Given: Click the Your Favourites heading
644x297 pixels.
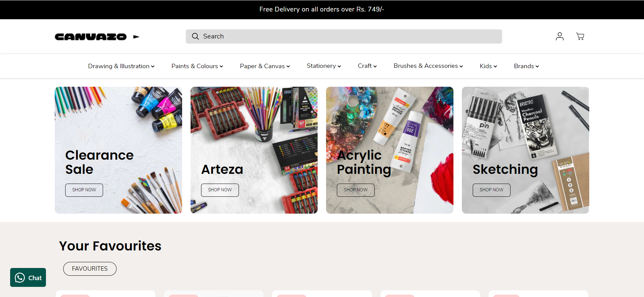Looking at the screenshot, I should [x=110, y=246].
